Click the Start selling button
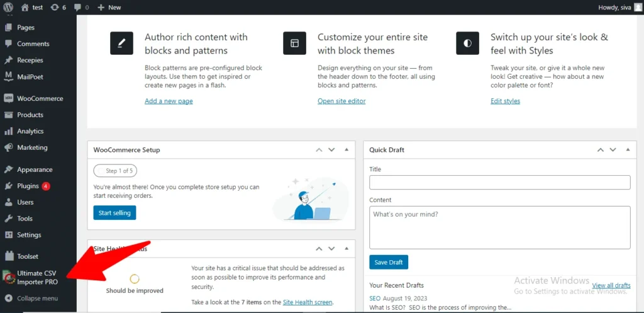The image size is (644, 313). point(114,213)
